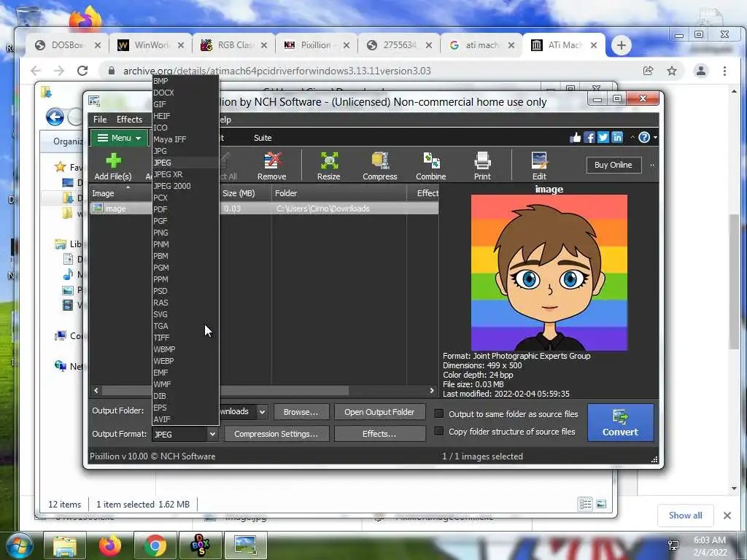Sort by the Folder column header
The image size is (747, 560).
click(338, 193)
